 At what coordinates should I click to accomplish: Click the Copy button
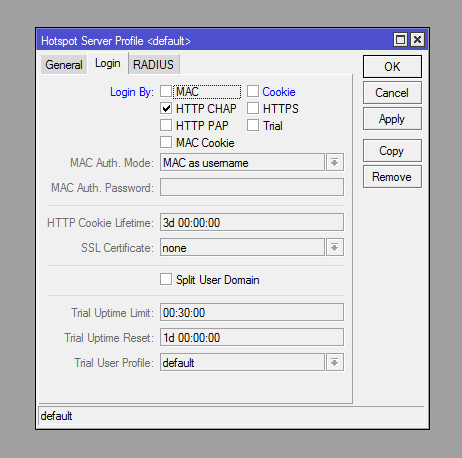[x=392, y=151]
